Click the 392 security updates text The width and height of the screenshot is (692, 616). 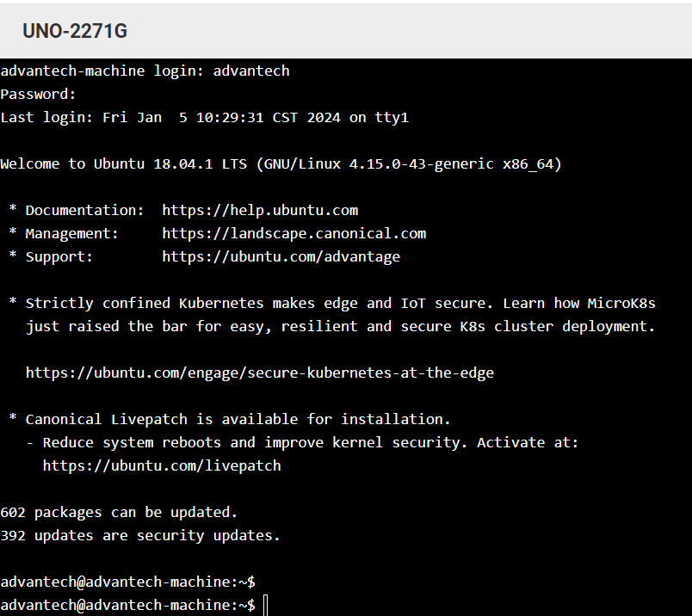[x=140, y=535]
